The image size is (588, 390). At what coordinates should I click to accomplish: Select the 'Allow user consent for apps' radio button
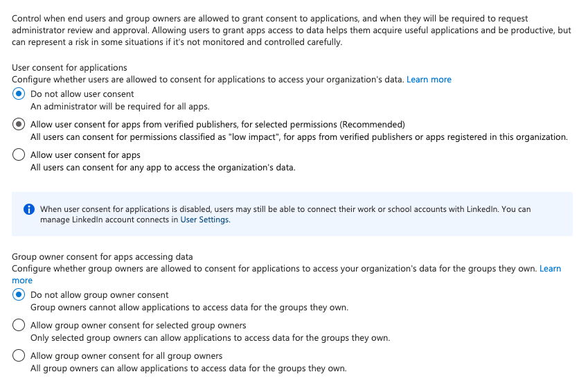pos(19,155)
